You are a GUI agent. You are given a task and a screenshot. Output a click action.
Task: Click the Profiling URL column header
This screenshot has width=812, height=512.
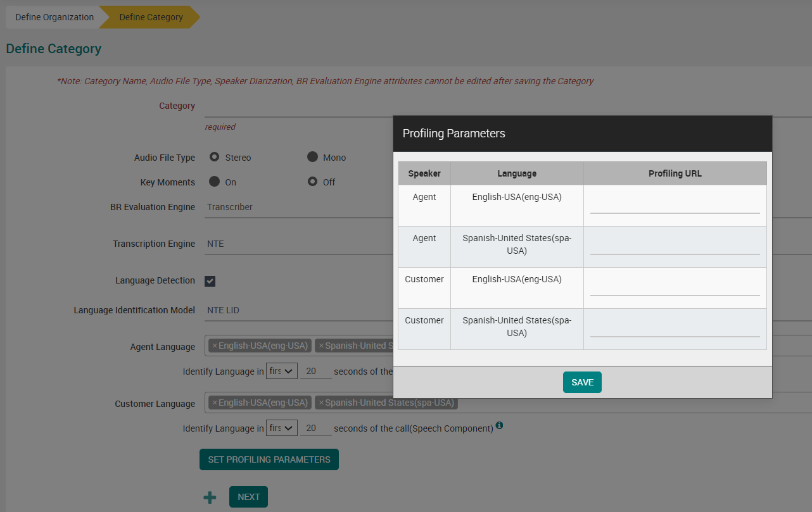[x=675, y=173]
